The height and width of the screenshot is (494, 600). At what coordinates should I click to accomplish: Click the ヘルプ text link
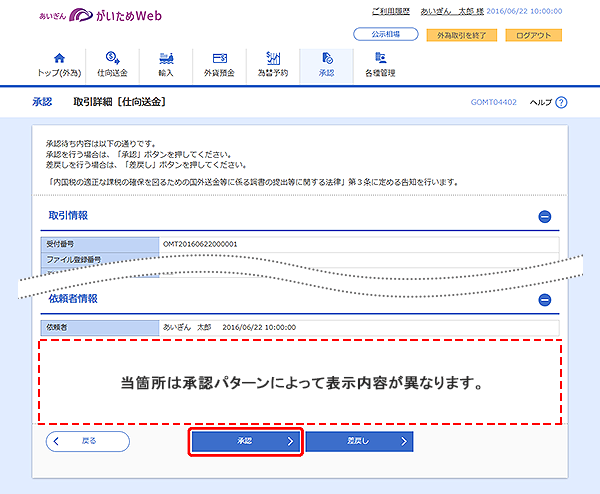coord(539,102)
